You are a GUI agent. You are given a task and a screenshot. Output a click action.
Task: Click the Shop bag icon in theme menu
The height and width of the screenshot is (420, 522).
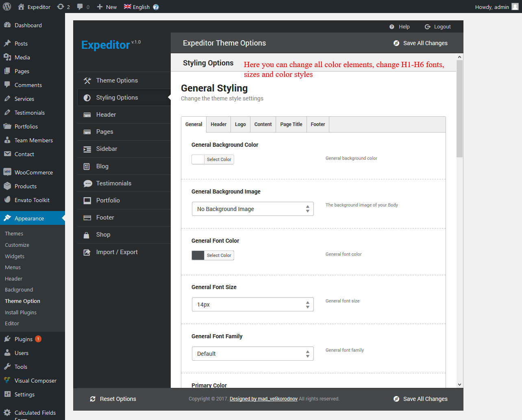pos(87,235)
